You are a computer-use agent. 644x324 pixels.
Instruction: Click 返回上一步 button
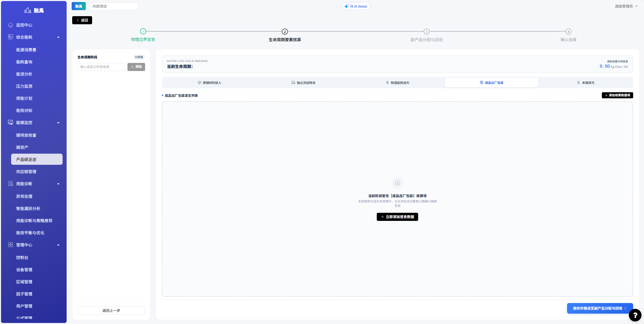tap(111, 311)
